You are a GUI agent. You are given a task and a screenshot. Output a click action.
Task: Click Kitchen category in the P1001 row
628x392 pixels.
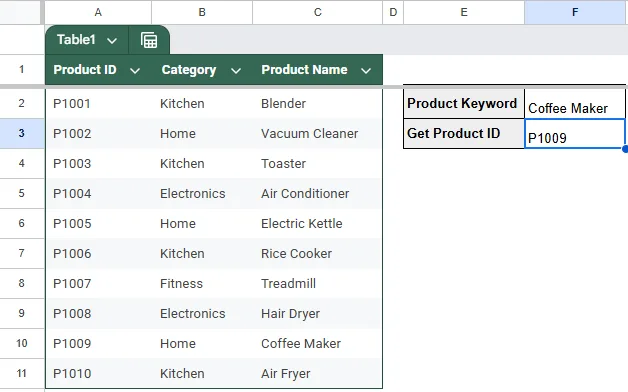click(202, 104)
